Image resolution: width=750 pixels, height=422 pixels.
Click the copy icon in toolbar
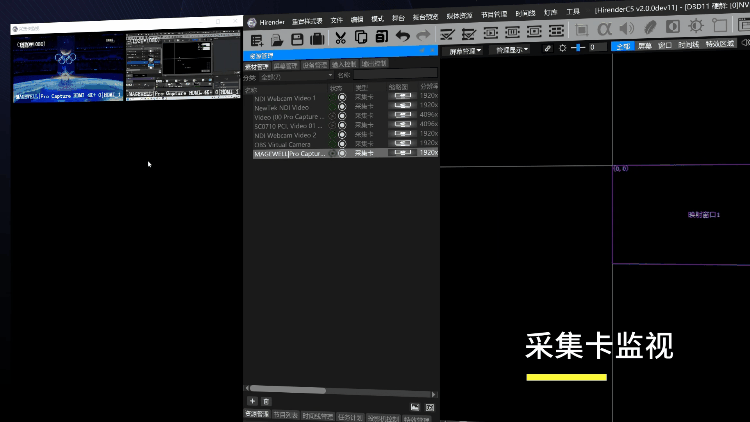[x=361, y=37]
